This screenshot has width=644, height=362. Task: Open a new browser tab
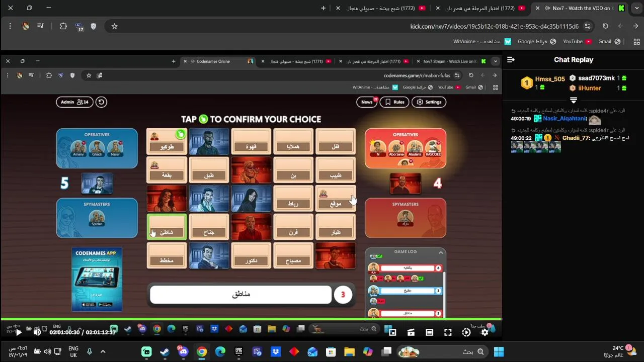[323, 8]
